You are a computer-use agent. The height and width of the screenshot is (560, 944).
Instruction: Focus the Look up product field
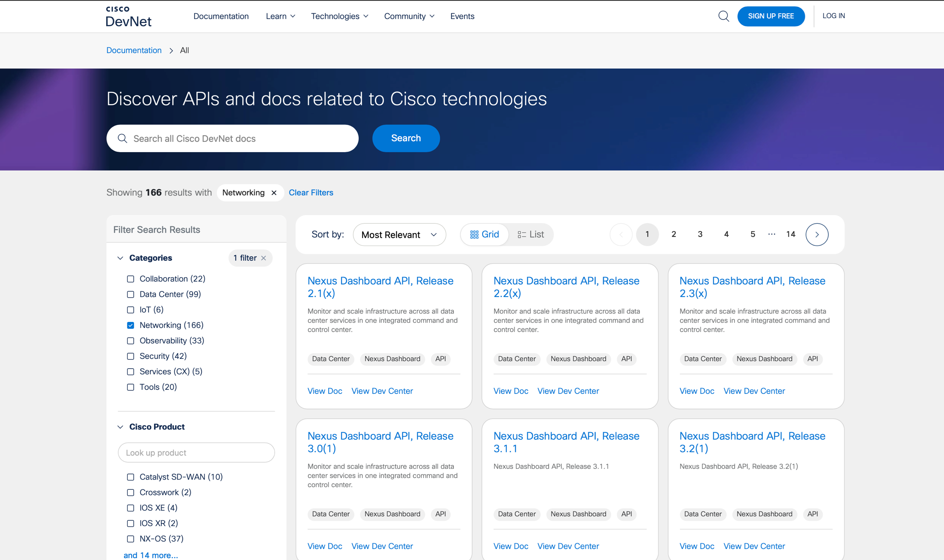pyautogui.click(x=196, y=452)
